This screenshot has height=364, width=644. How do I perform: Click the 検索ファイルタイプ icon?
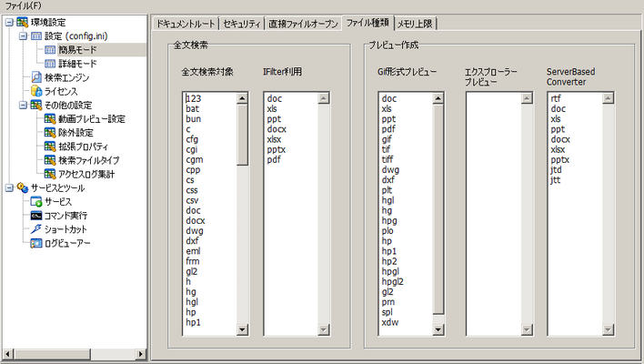50,160
